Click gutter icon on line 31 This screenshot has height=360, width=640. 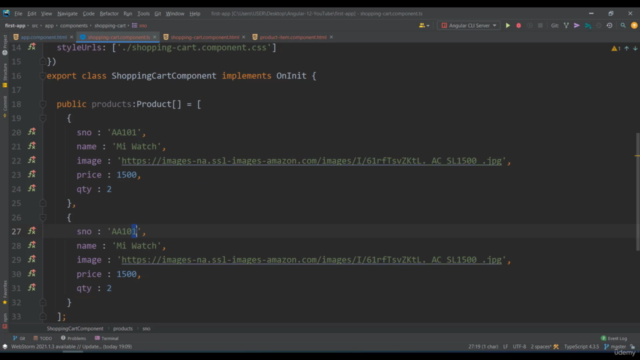pyautogui.click(x=31, y=288)
